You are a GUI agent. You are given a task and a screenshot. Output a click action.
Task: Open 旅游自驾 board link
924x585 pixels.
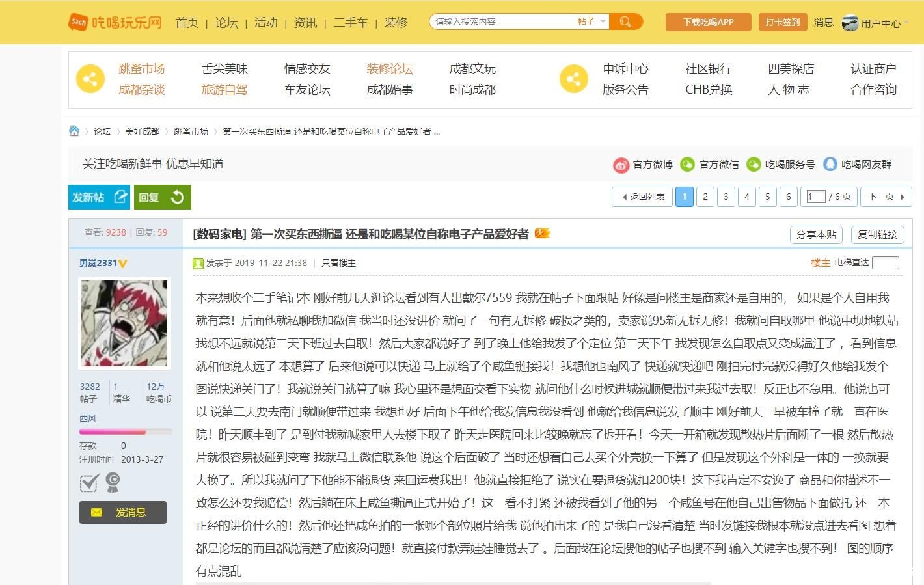click(224, 90)
